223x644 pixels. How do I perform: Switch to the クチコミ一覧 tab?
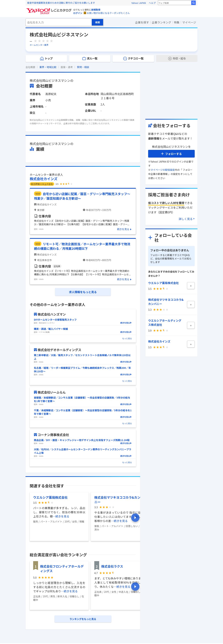click(x=133, y=58)
